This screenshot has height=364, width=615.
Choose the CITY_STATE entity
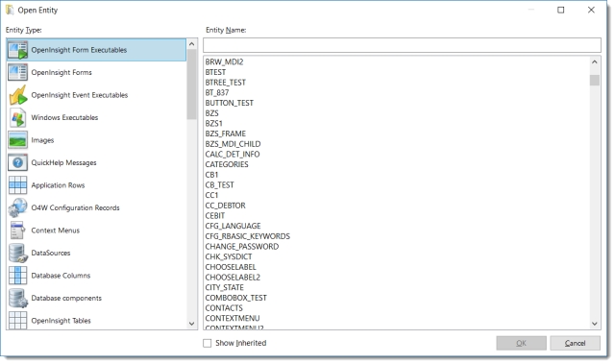224,287
